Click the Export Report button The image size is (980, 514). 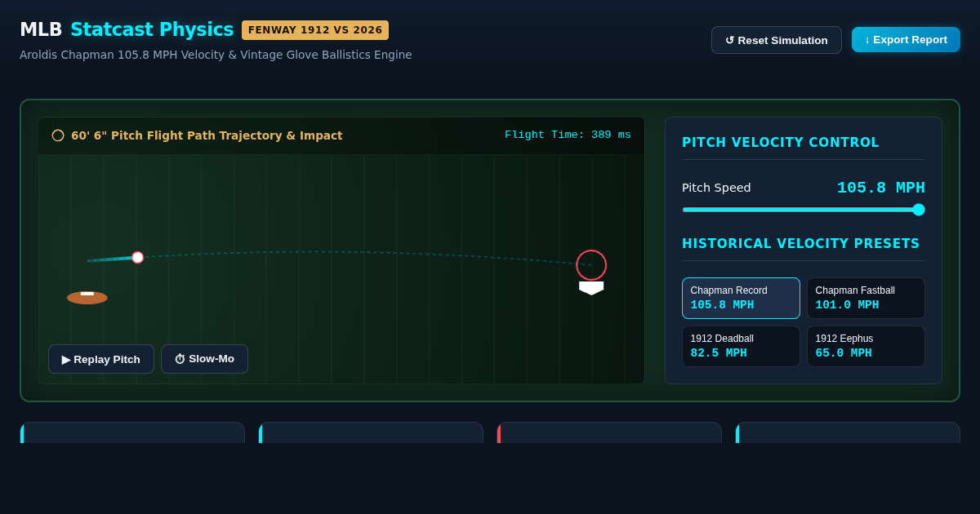[x=906, y=39]
